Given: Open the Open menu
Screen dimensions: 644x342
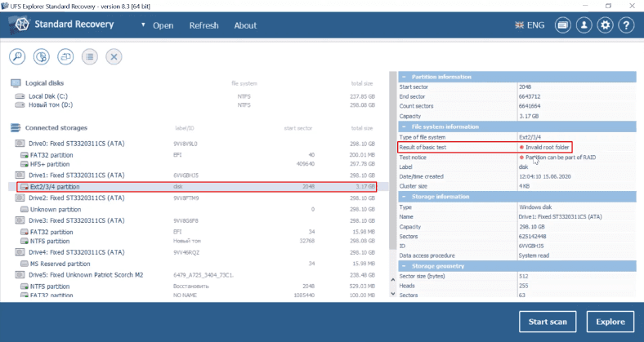Looking at the screenshot, I should 163,25.
